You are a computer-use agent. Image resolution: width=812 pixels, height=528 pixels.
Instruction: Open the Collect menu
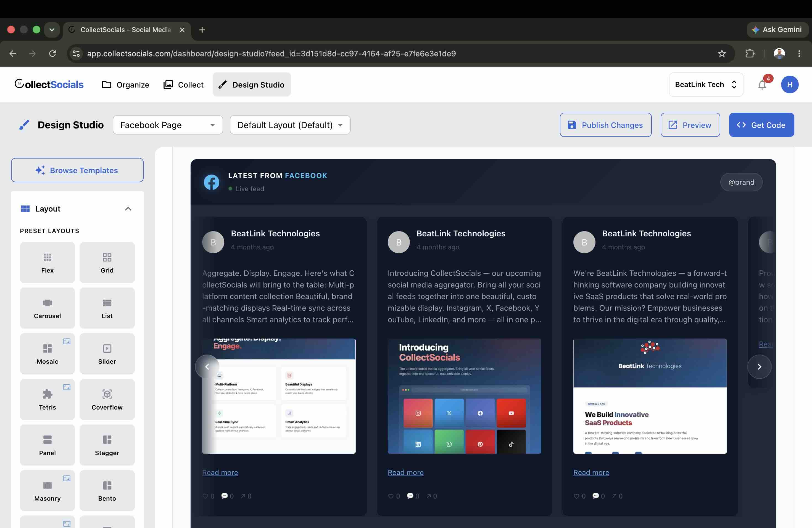(184, 85)
